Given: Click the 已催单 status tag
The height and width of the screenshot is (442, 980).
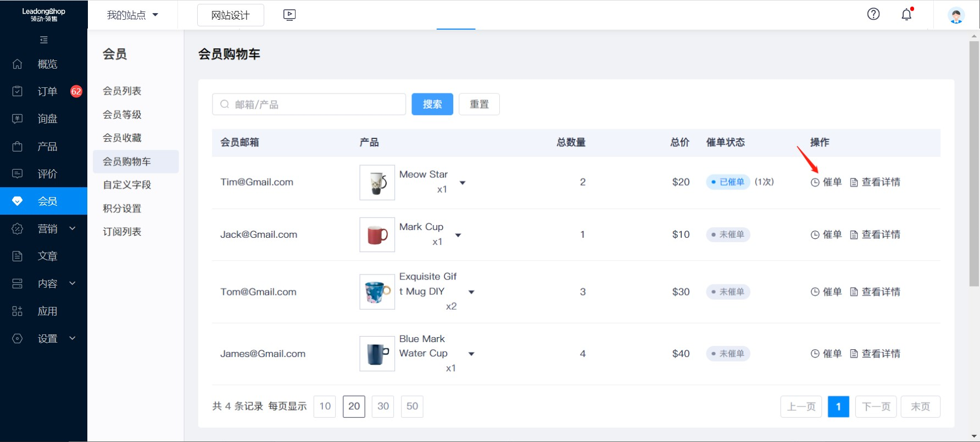Looking at the screenshot, I should 728,182.
